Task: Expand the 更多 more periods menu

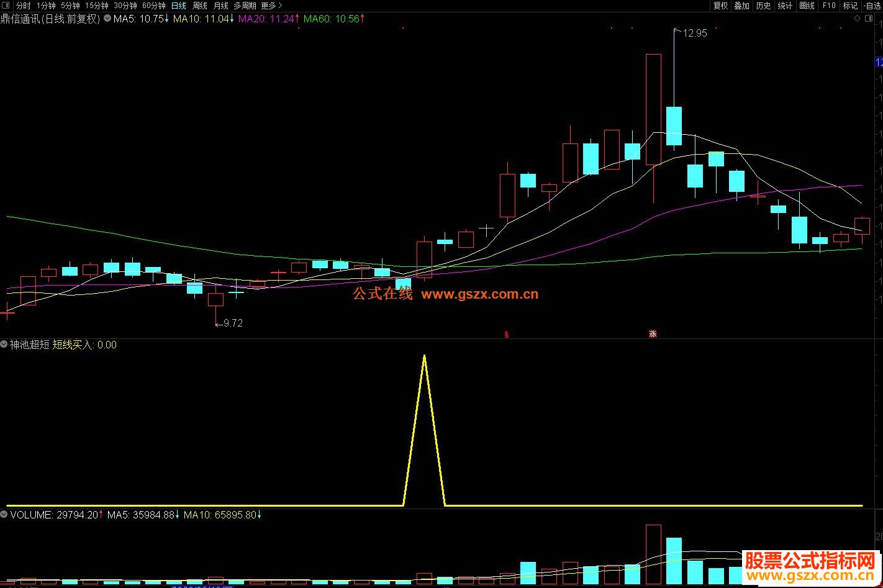Action: [271, 6]
